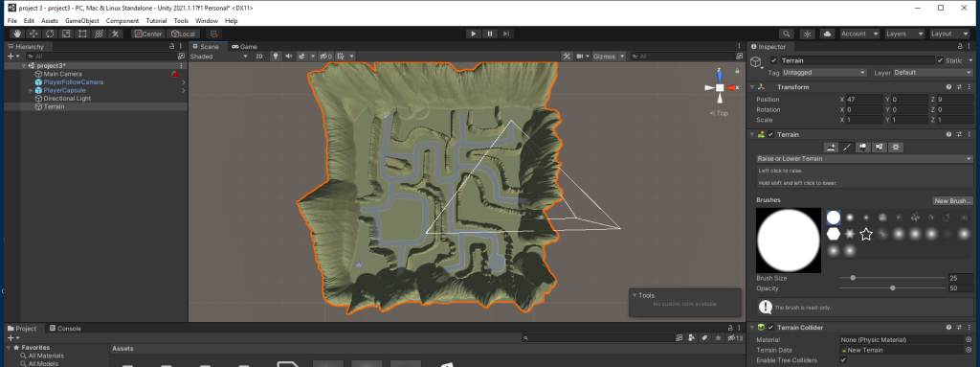Open Terrain Settings gear icon

pyautogui.click(x=896, y=148)
